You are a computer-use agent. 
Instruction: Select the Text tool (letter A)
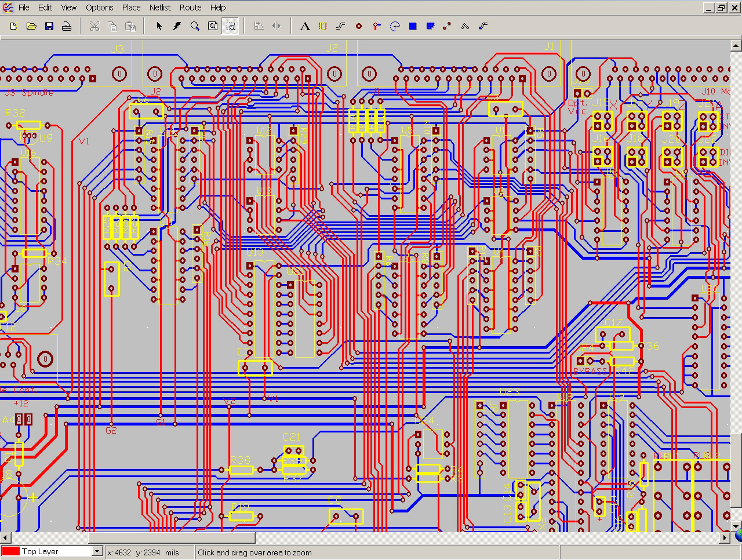pyautogui.click(x=305, y=26)
